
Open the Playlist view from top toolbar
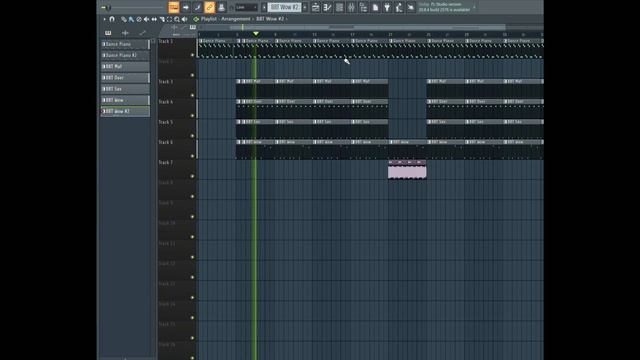(x=316, y=7)
